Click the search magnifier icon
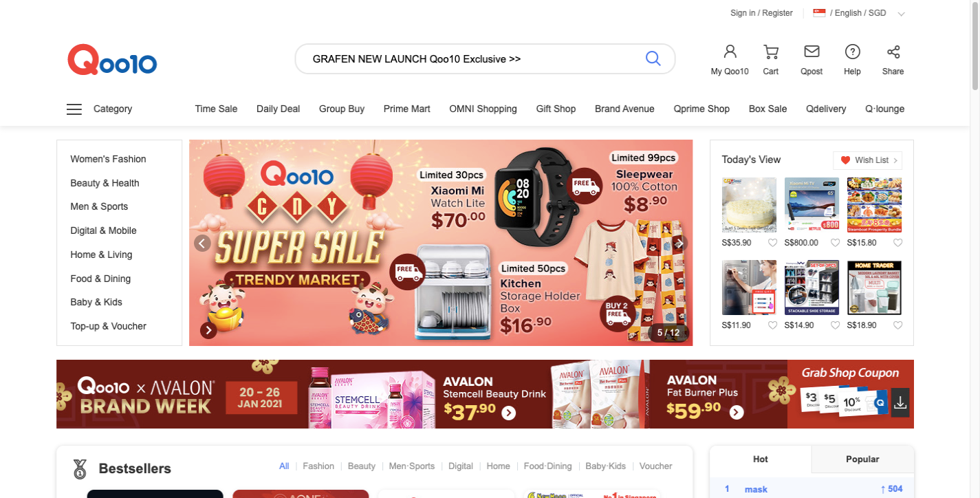Screen dimensions: 980x498 653,58
